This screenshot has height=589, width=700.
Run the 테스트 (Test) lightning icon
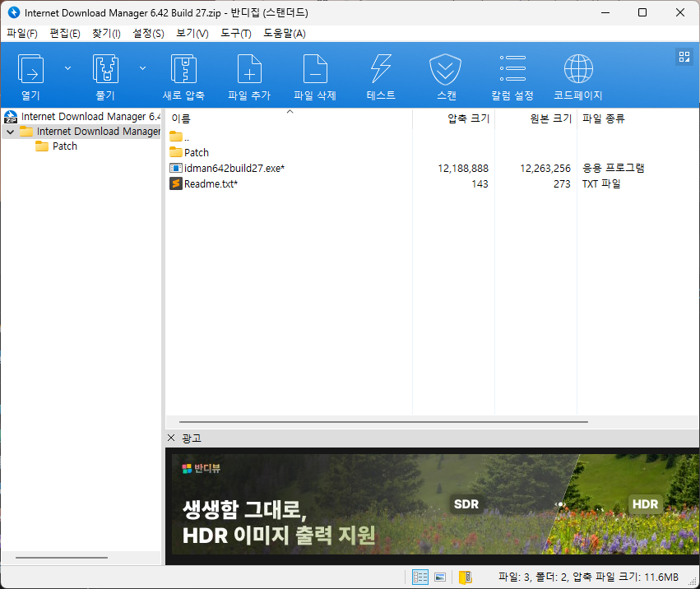(x=381, y=77)
